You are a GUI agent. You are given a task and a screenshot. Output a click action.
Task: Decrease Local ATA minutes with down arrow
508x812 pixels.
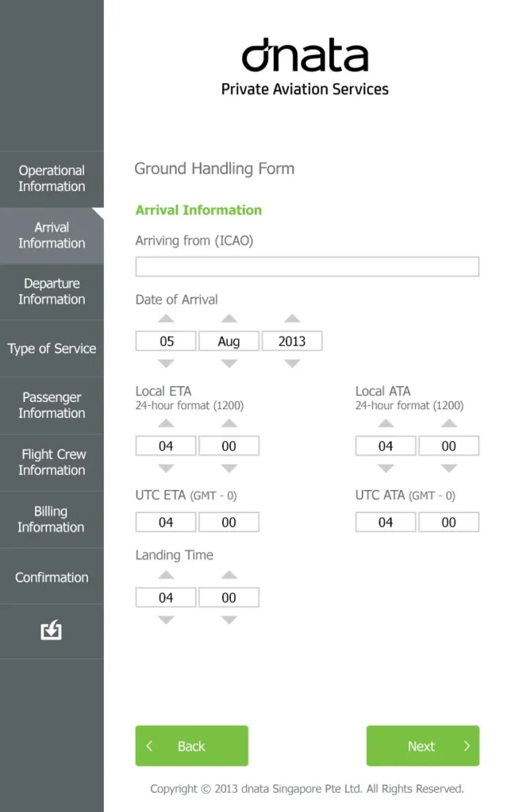point(449,468)
